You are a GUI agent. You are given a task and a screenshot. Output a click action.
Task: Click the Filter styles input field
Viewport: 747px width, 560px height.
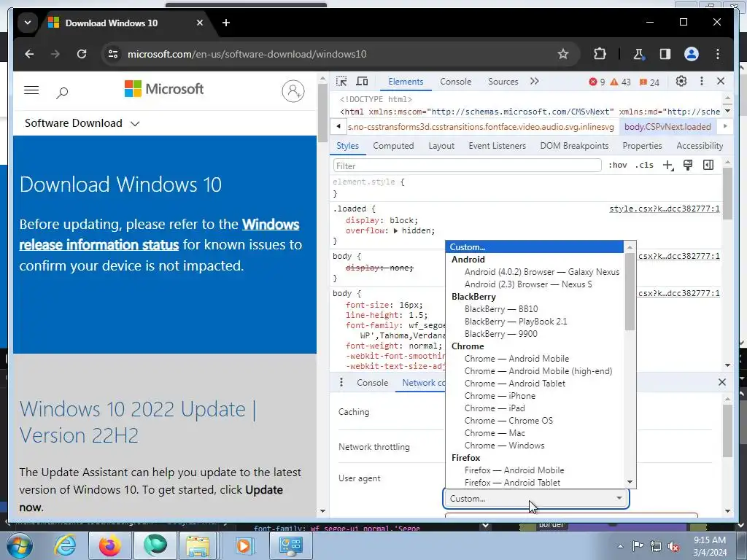(468, 166)
